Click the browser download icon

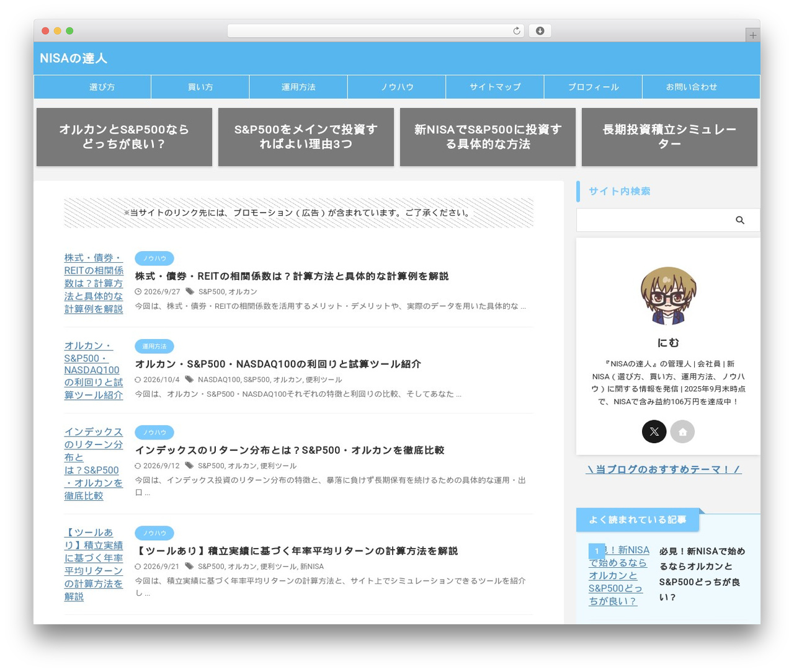tap(540, 31)
